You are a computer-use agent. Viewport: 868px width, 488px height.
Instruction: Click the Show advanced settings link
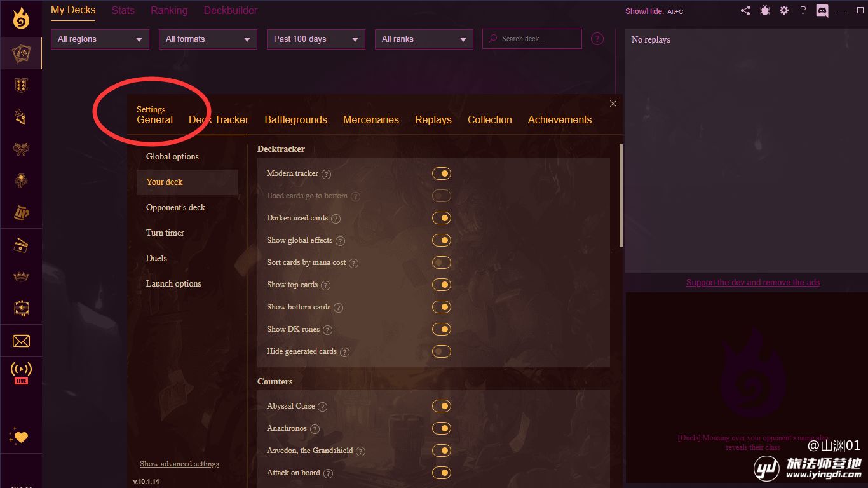click(179, 464)
